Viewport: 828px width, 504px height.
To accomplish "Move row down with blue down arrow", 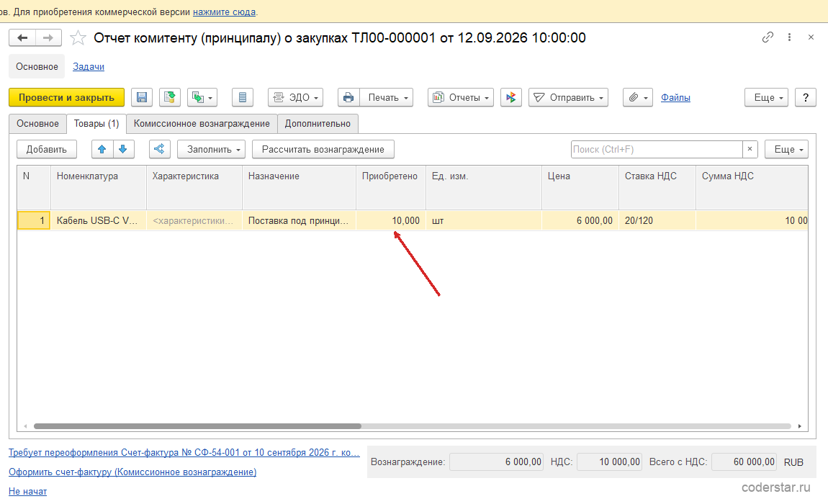I will coord(123,150).
